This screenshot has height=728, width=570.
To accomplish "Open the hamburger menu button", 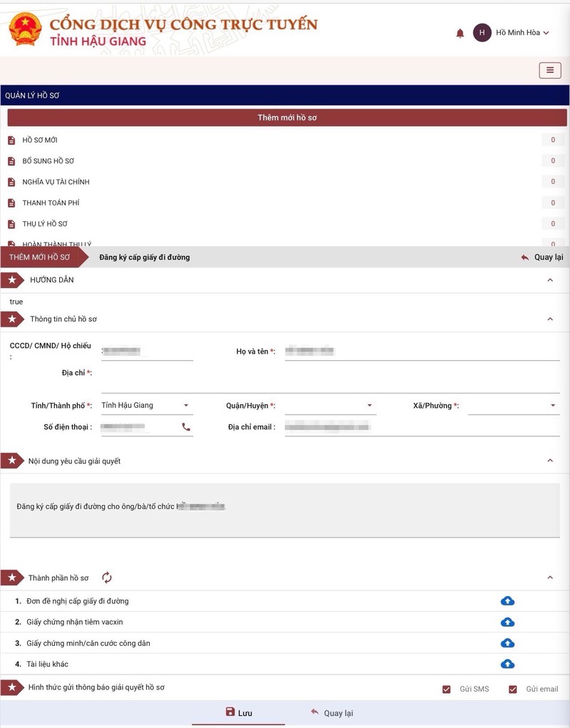I will [x=549, y=70].
